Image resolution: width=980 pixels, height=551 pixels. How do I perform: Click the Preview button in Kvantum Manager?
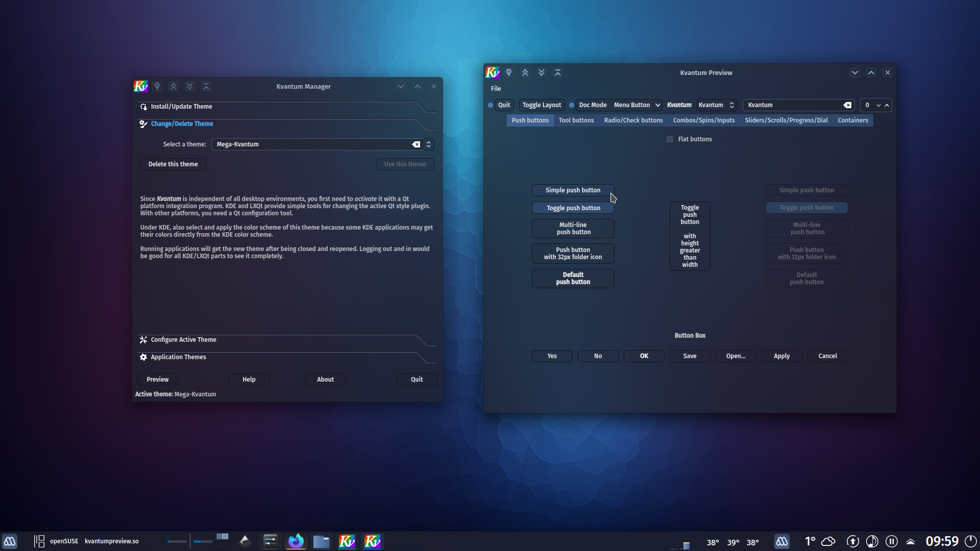[x=158, y=380]
